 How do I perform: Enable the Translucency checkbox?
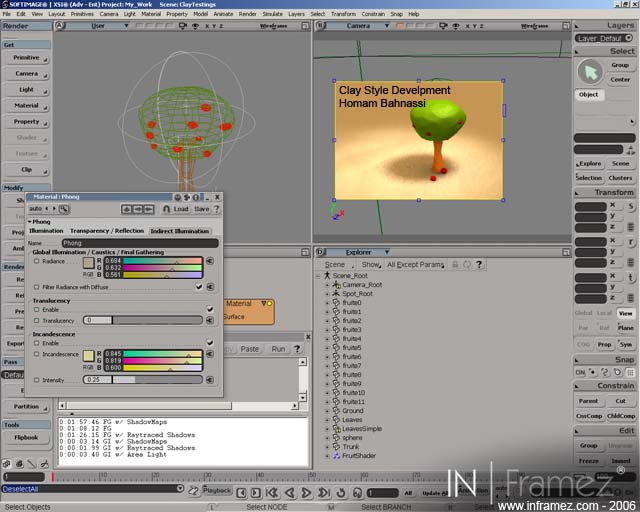pos(37,310)
